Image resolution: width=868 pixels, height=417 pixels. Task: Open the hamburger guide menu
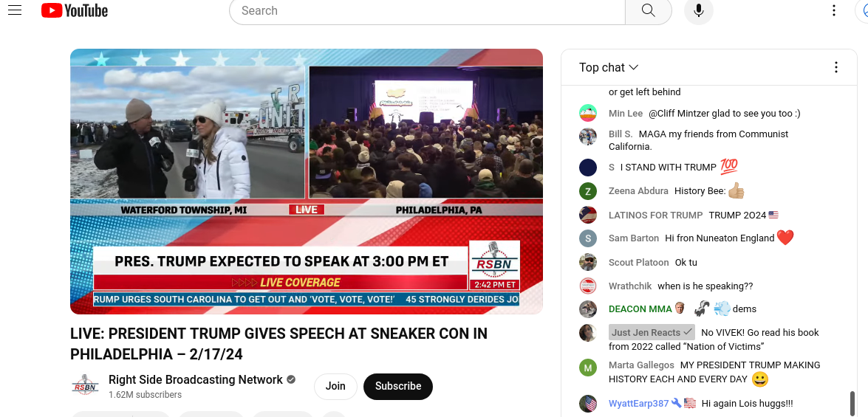(x=15, y=10)
